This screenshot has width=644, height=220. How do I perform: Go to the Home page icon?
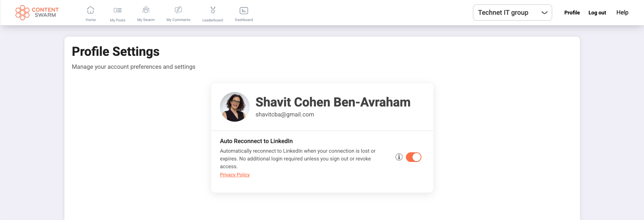coord(91,10)
